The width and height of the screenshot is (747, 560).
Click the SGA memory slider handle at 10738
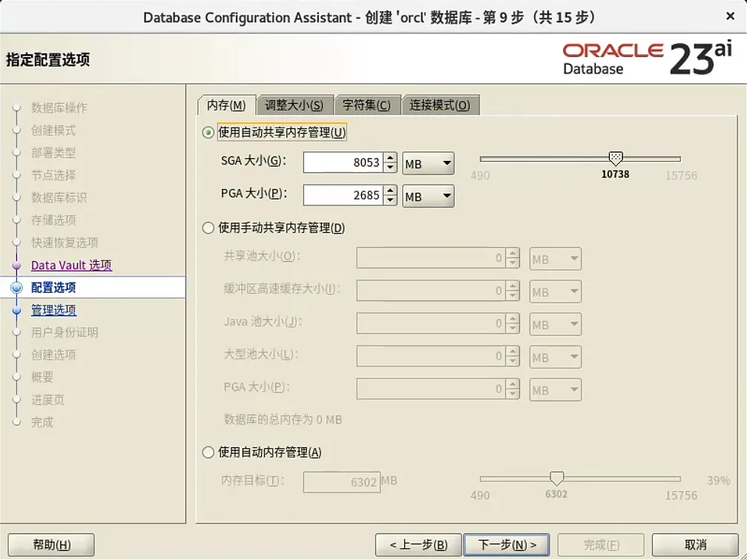coord(616,158)
